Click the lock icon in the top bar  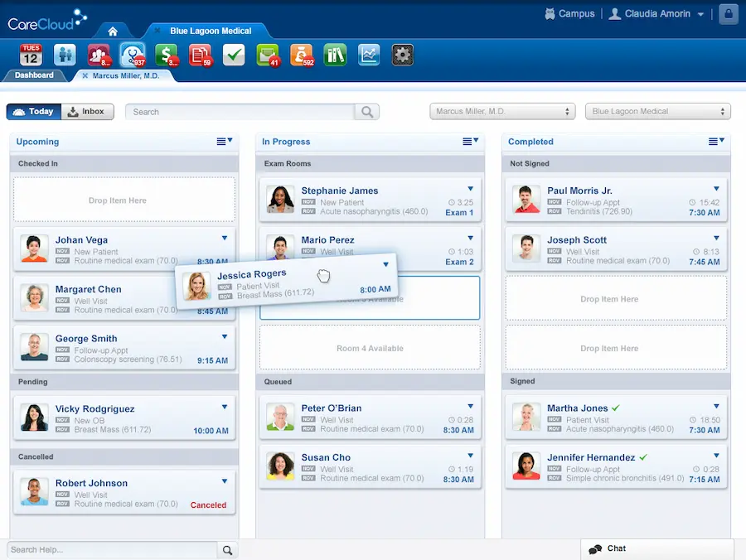coord(727,13)
